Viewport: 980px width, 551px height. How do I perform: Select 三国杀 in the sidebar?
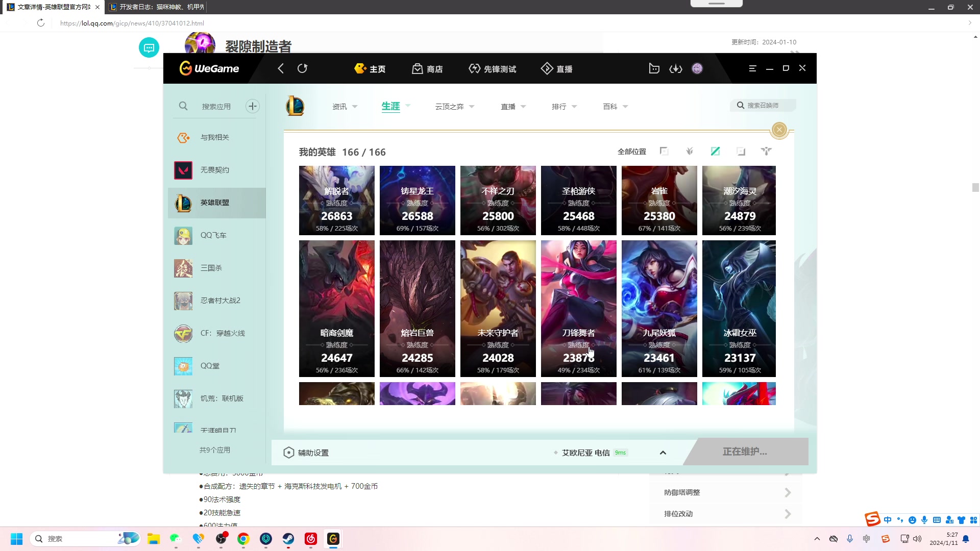click(x=217, y=268)
